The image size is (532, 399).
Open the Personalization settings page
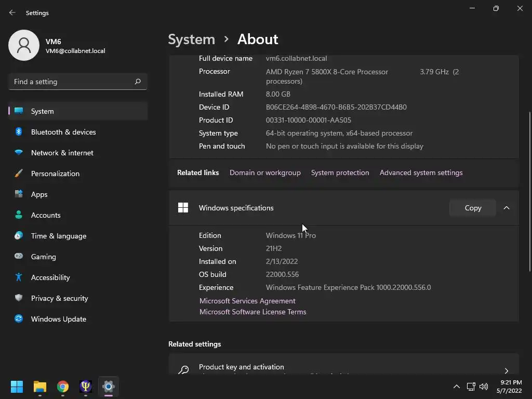(78, 174)
